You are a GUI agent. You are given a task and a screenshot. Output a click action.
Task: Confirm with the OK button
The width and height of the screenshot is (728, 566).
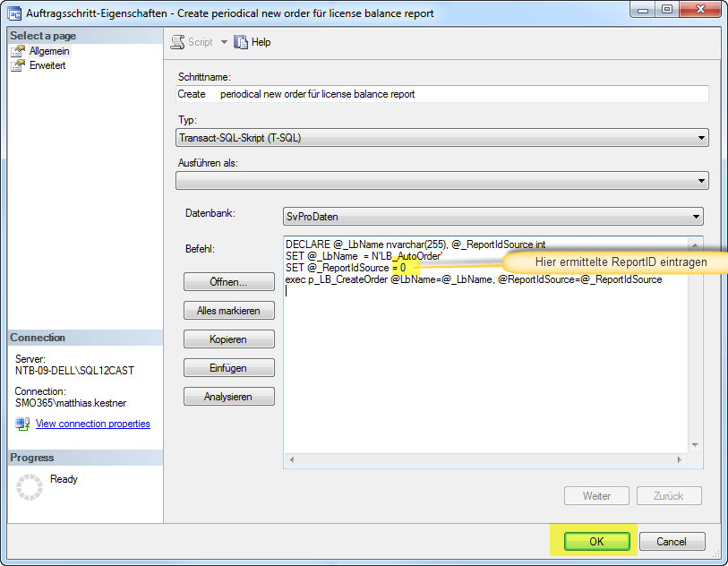[597, 542]
